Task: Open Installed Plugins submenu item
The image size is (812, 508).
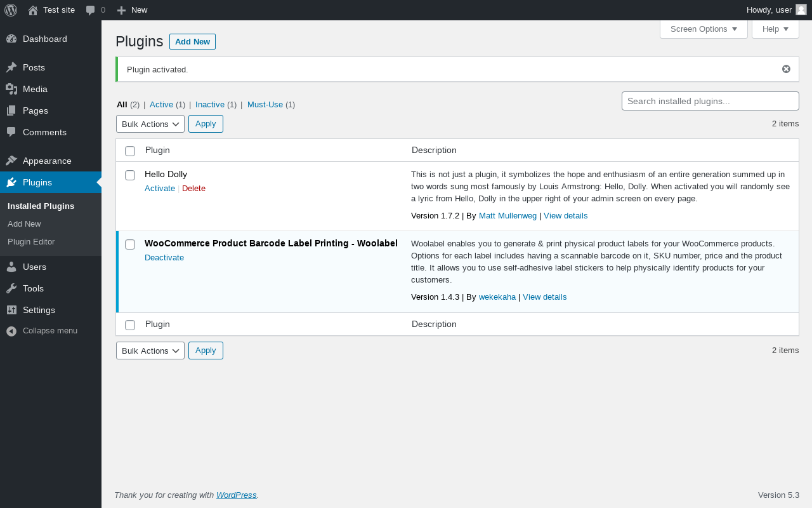Action: coord(41,206)
